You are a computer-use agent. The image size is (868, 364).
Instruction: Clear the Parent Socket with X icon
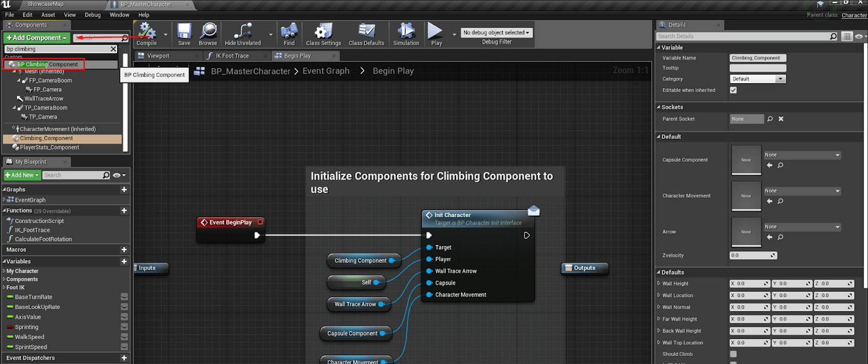pos(781,119)
